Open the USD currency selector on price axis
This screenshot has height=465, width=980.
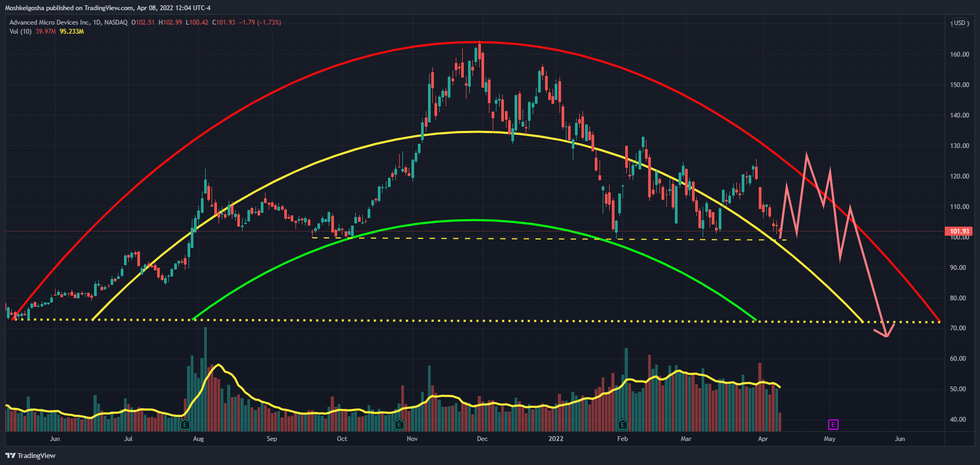point(960,23)
